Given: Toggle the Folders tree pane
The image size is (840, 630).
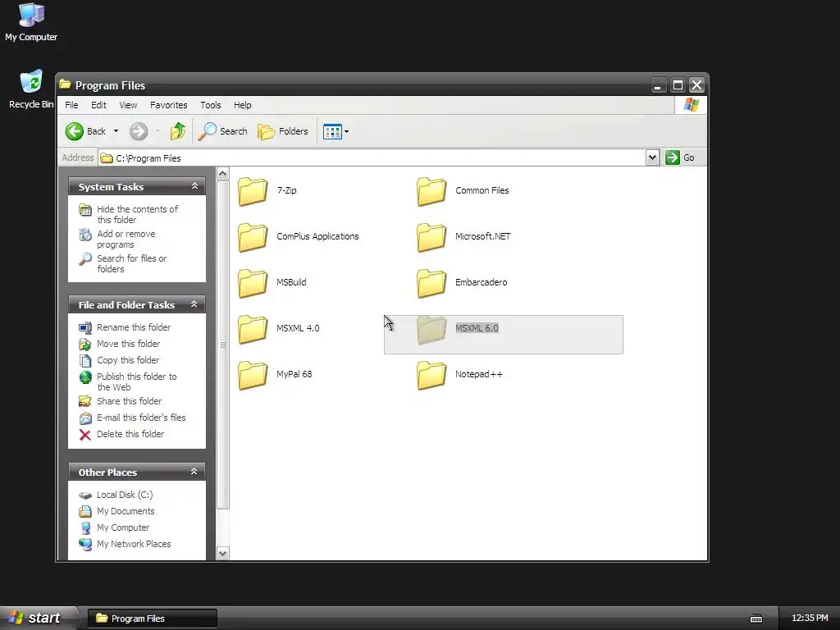Looking at the screenshot, I should pos(283,131).
